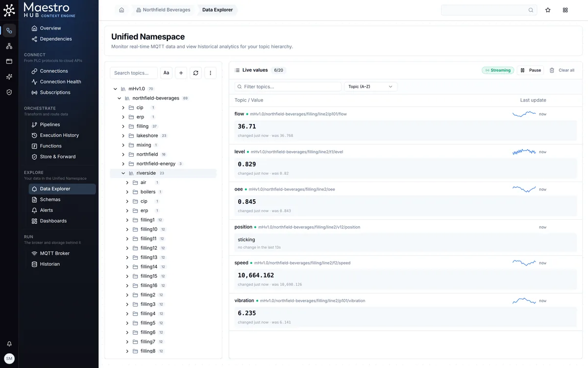Click the Search topics field
The width and height of the screenshot is (588, 368).
tap(134, 73)
